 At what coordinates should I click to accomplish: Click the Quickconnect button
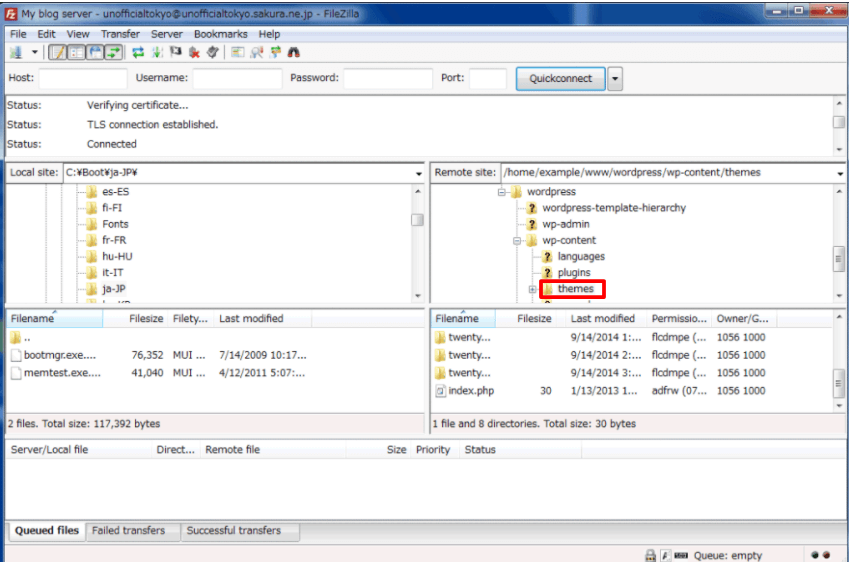click(x=560, y=79)
